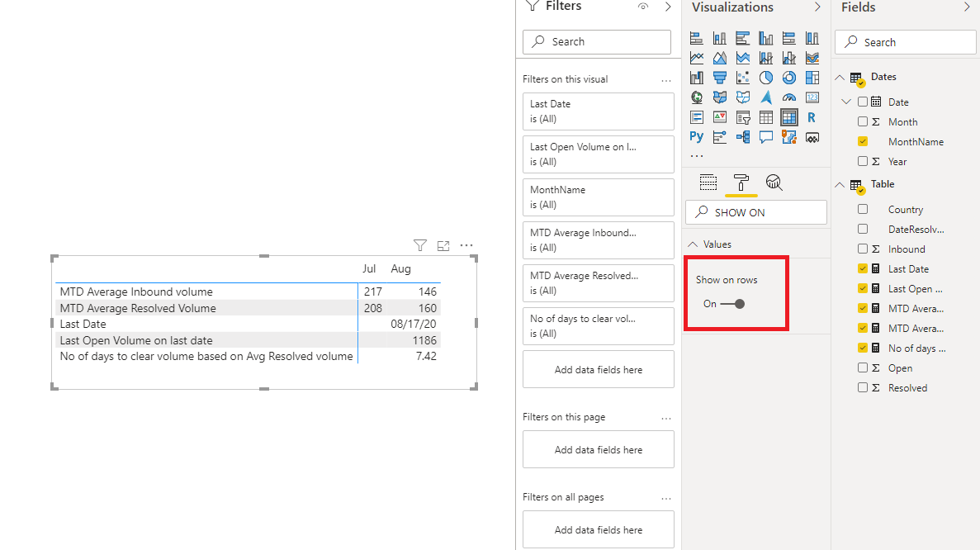Image resolution: width=980 pixels, height=550 pixels.
Task: Open the filter icon above the matrix
Action: pyautogui.click(x=420, y=245)
